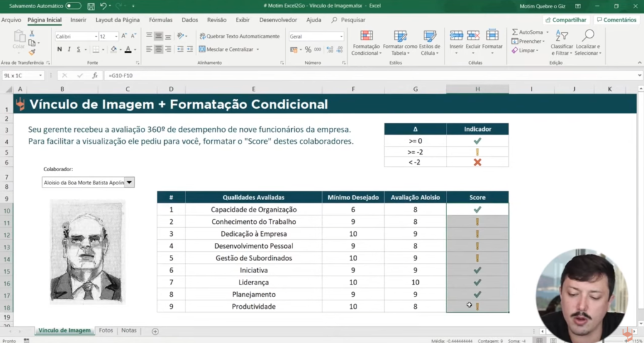The image size is (644, 343).
Task: Click the Save icon in the title bar
Action: coord(91,6)
